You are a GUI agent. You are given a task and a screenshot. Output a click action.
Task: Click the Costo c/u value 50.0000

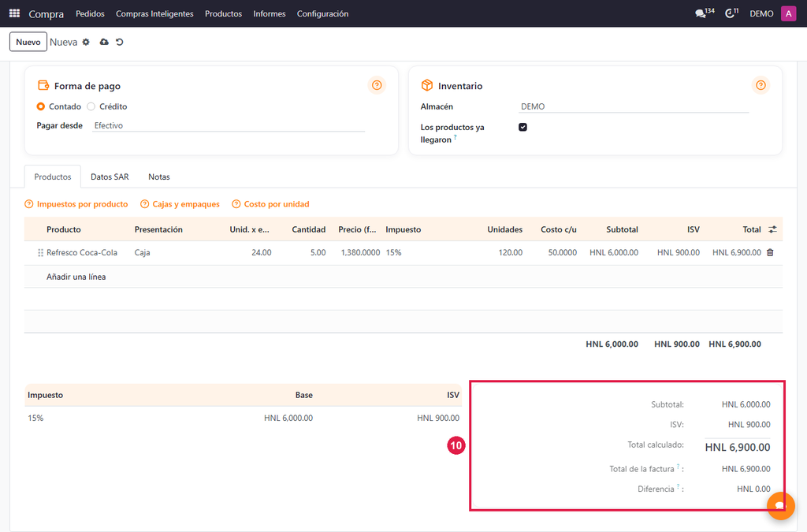[x=562, y=253]
